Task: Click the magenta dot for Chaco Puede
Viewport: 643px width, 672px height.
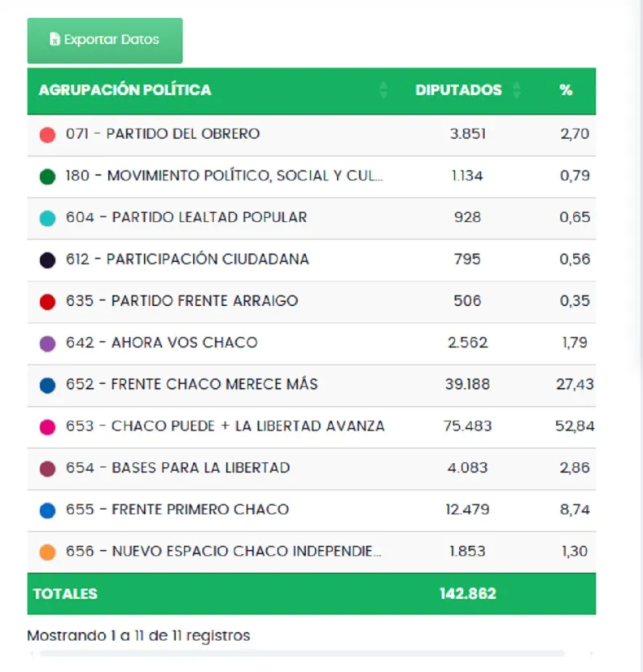Action: [x=47, y=426]
